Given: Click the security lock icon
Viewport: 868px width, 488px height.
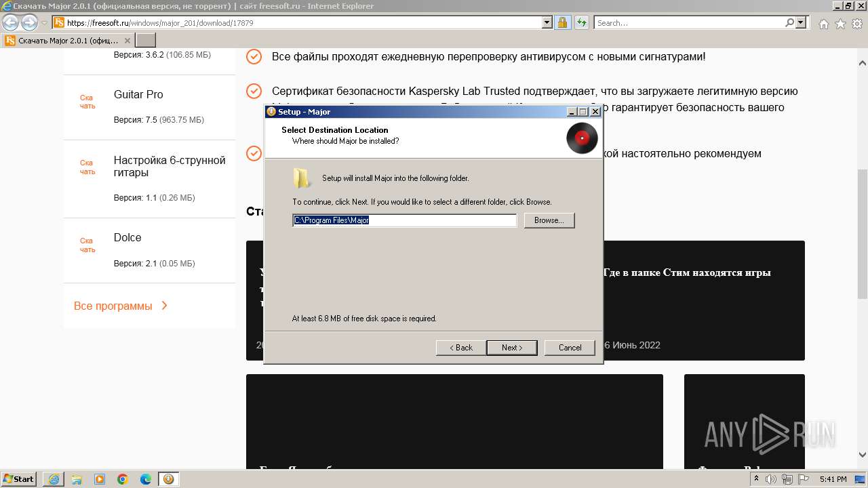Looking at the screenshot, I should click(562, 22).
